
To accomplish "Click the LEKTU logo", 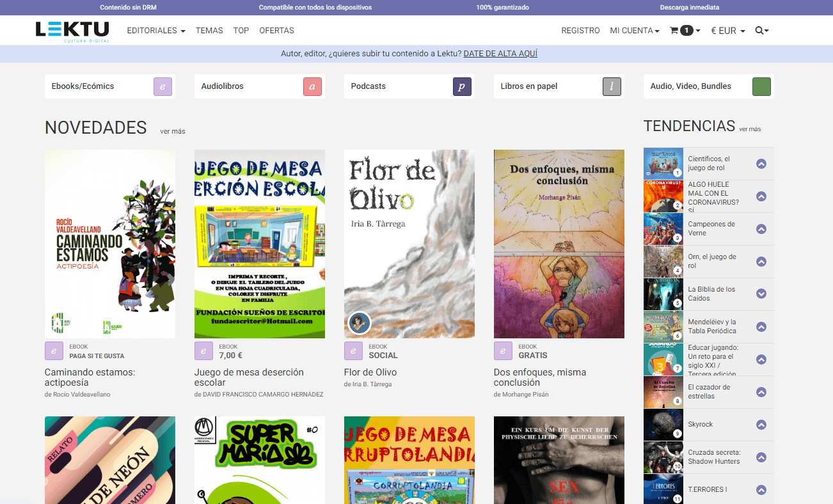I will (72, 31).
